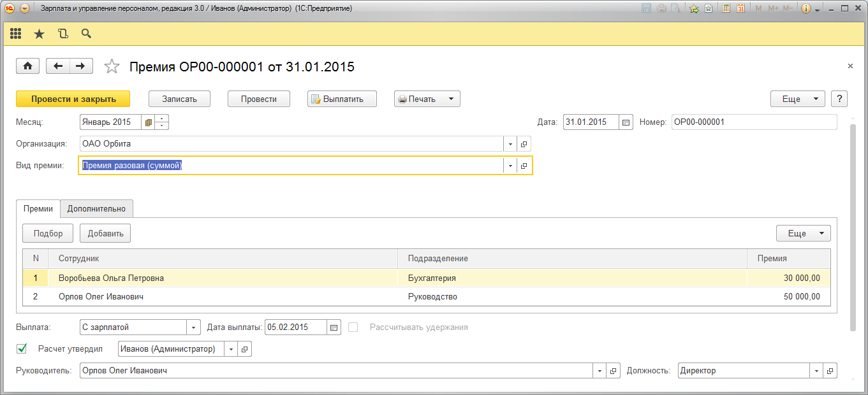Select row Воробьева Ольга Петровна
The height and width of the screenshot is (395, 868).
427,278
